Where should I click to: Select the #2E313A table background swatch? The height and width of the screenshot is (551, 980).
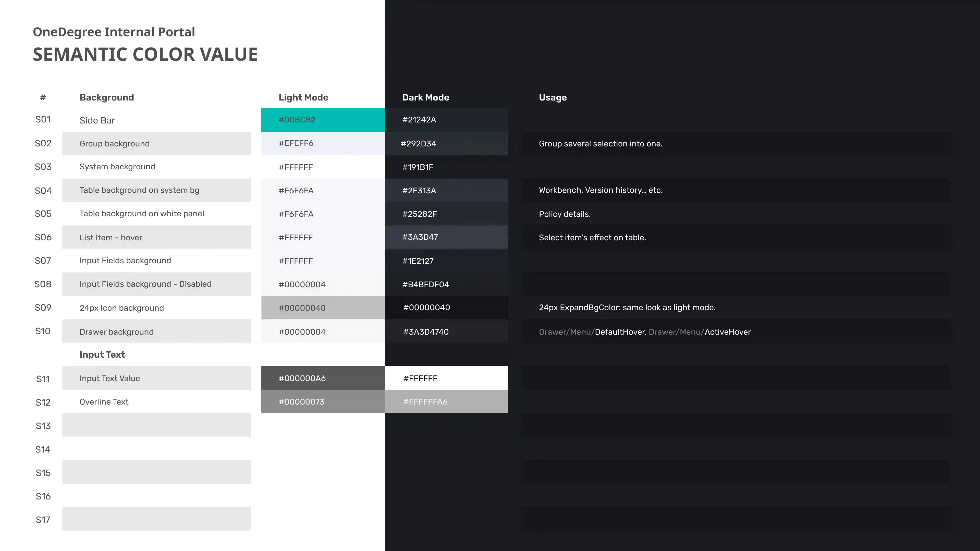pyautogui.click(x=446, y=191)
